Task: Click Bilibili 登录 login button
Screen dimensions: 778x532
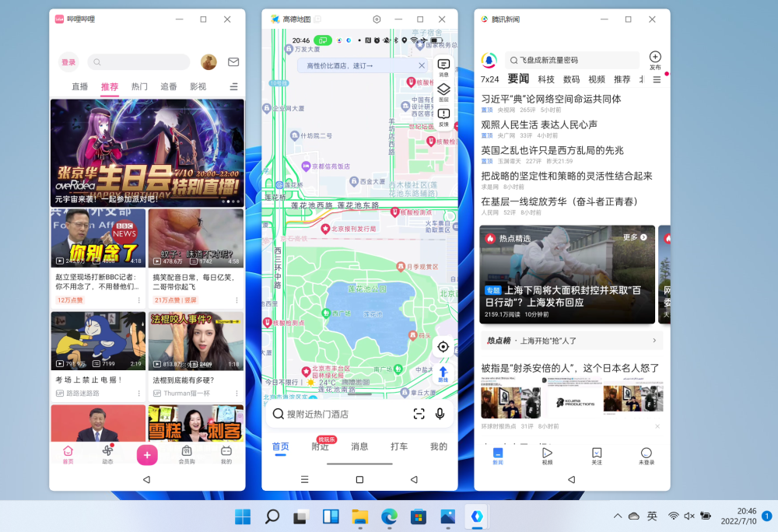Action: coord(68,62)
